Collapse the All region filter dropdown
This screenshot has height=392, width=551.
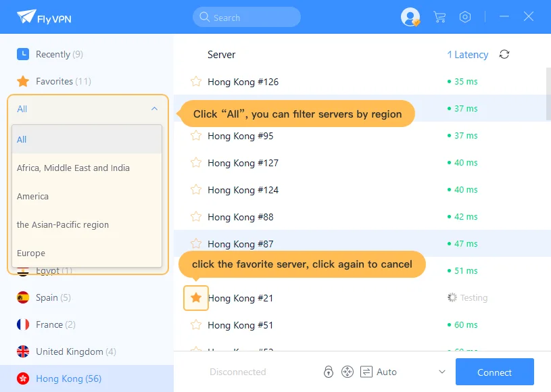click(x=154, y=108)
